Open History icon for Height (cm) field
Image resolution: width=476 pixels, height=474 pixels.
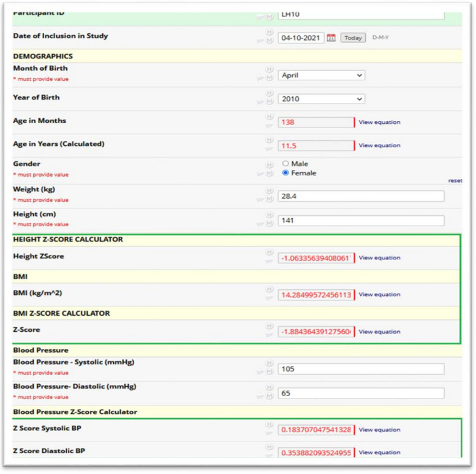point(269,215)
